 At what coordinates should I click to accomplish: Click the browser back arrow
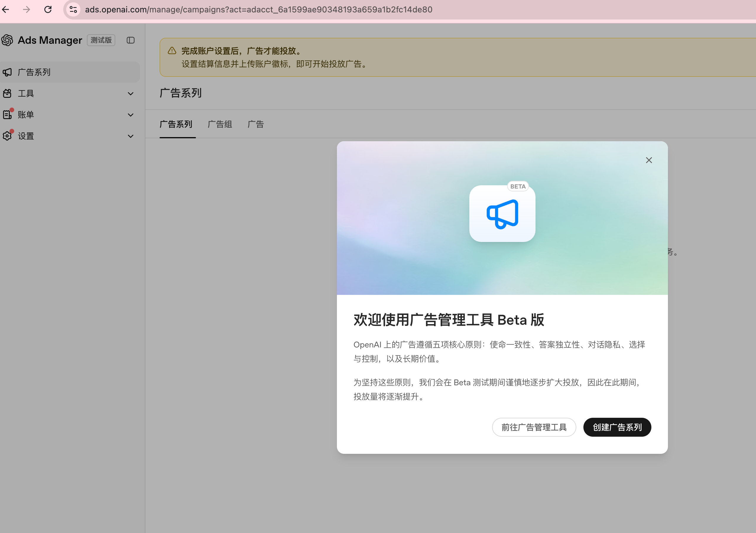tap(6, 9)
